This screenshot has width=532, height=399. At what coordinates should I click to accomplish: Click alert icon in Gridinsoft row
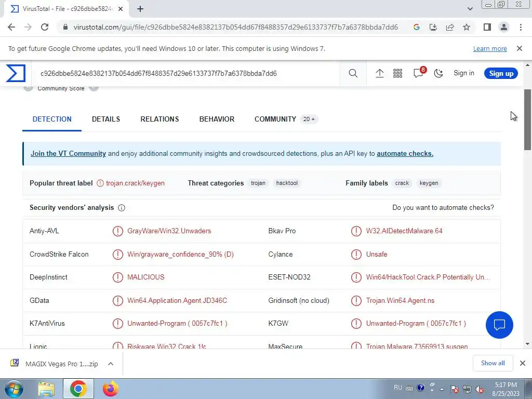(x=356, y=301)
